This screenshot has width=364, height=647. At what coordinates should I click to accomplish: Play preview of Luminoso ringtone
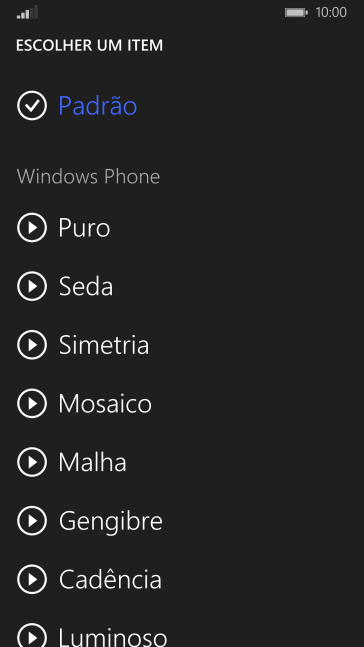[x=32, y=635]
